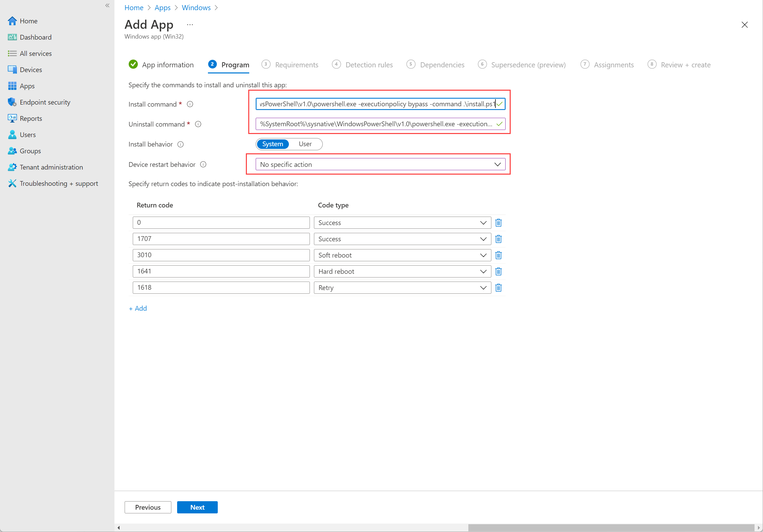Image resolution: width=763 pixels, height=532 pixels.
Task: Follow Apps breadcrumb link
Action: (x=163, y=7)
